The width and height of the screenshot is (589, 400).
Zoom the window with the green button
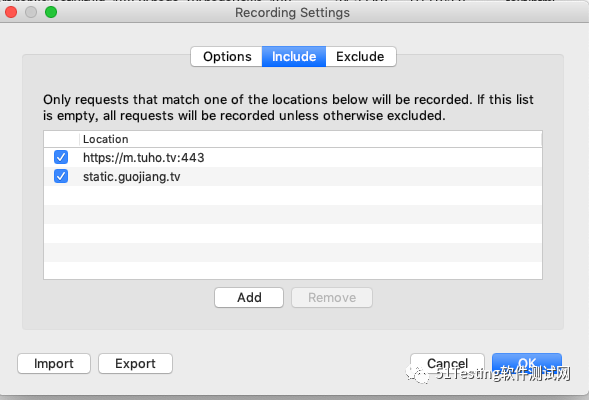[51, 12]
